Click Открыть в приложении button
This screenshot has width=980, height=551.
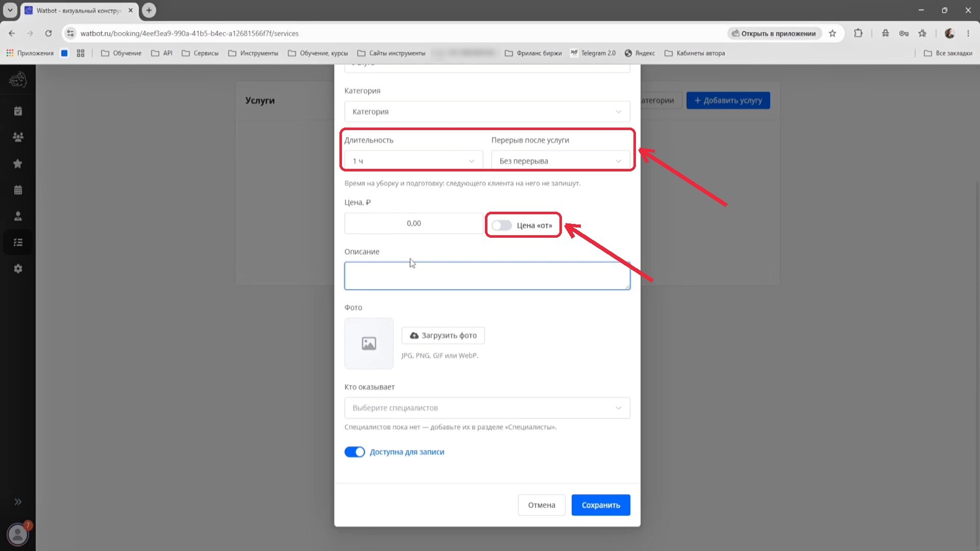[774, 34]
